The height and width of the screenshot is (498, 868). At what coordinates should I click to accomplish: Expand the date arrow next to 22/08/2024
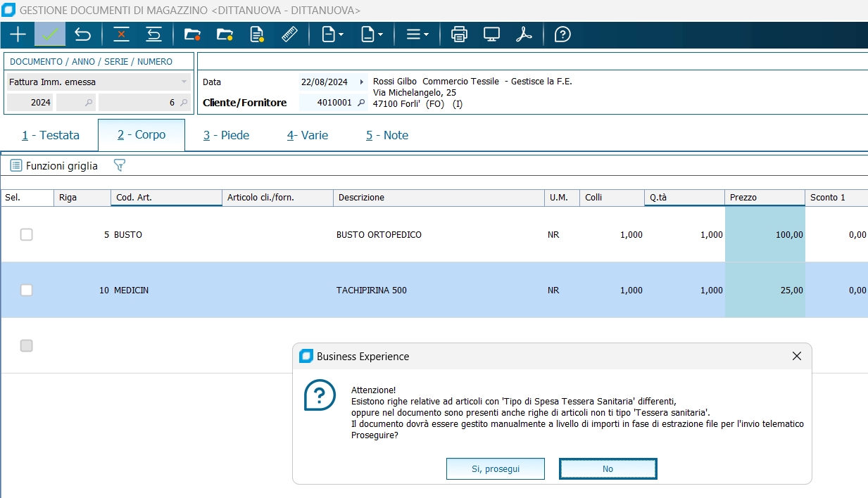(361, 82)
